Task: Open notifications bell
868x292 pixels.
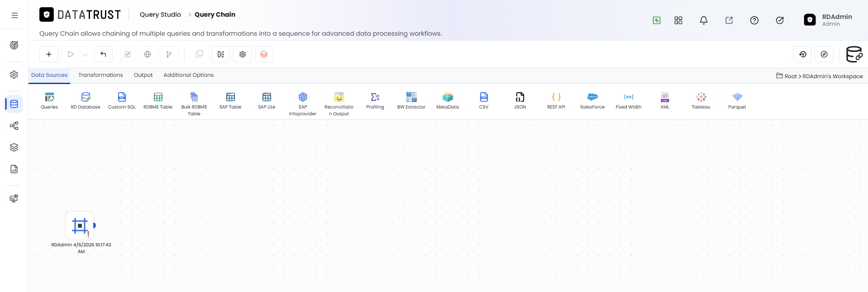Action: click(x=704, y=20)
